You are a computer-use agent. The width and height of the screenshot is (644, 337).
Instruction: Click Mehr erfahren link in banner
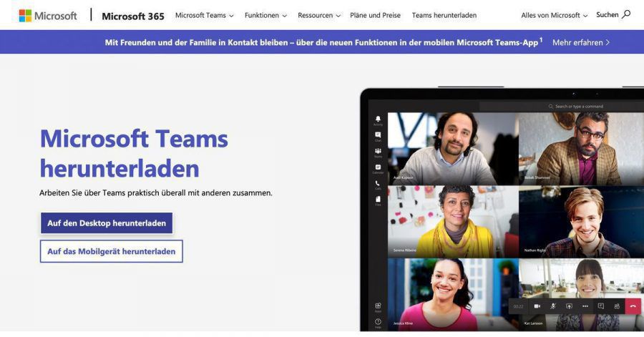click(581, 42)
